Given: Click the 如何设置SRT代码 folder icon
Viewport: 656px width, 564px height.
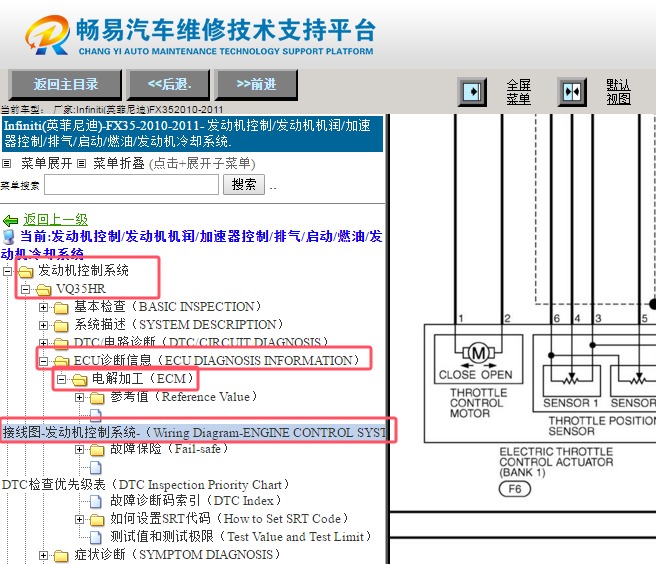Looking at the screenshot, I should coord(97,520).
